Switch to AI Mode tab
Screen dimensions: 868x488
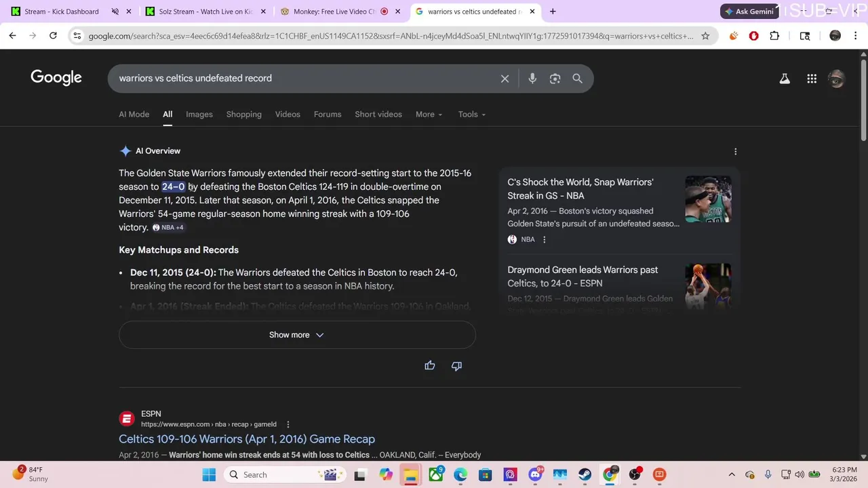tap(134, 115)
